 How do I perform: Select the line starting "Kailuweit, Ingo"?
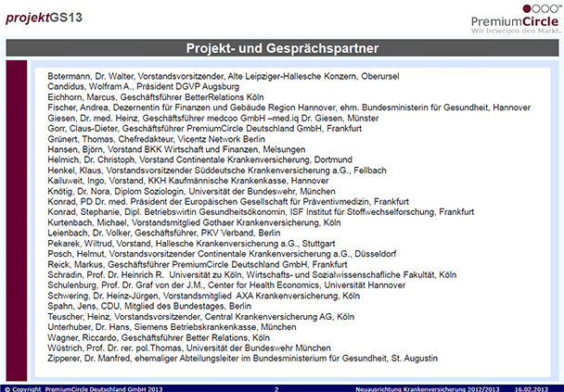(x=188, y=181)
